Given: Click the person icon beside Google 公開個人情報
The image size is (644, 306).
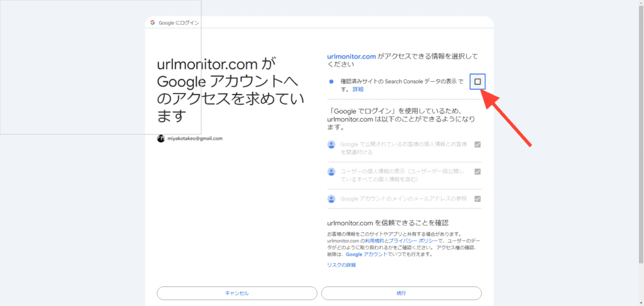Looking at the screenshot, I should point(331,144).
